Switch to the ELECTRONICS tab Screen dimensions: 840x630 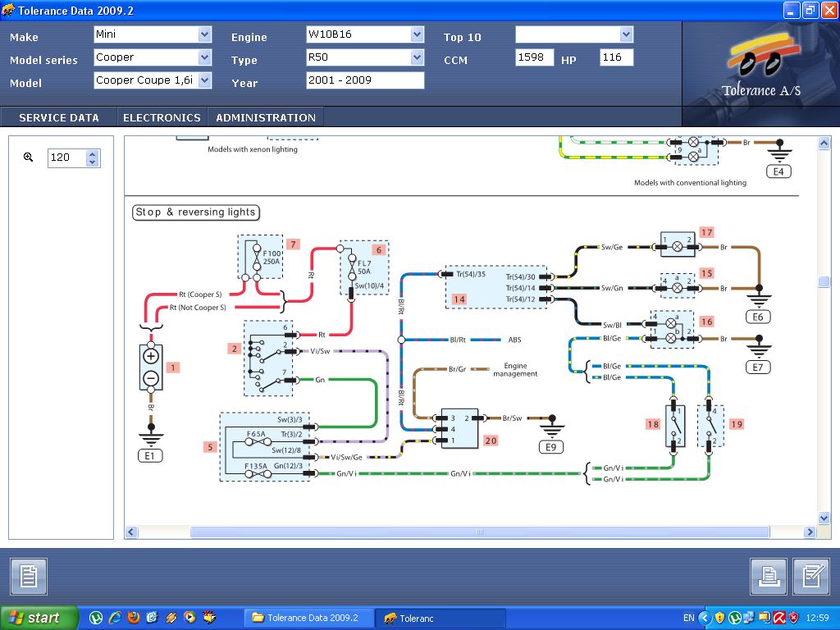click(x=162, y=117)
